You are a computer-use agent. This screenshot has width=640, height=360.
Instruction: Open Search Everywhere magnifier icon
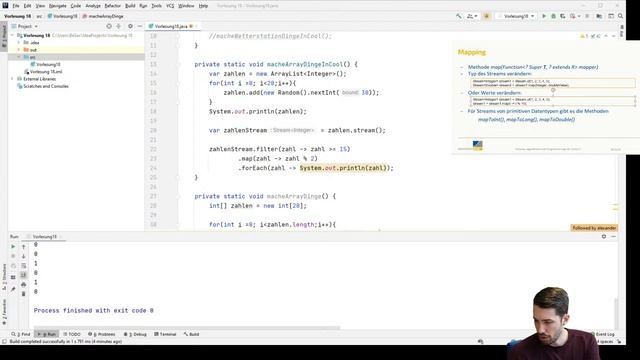(x=620, y=16)
